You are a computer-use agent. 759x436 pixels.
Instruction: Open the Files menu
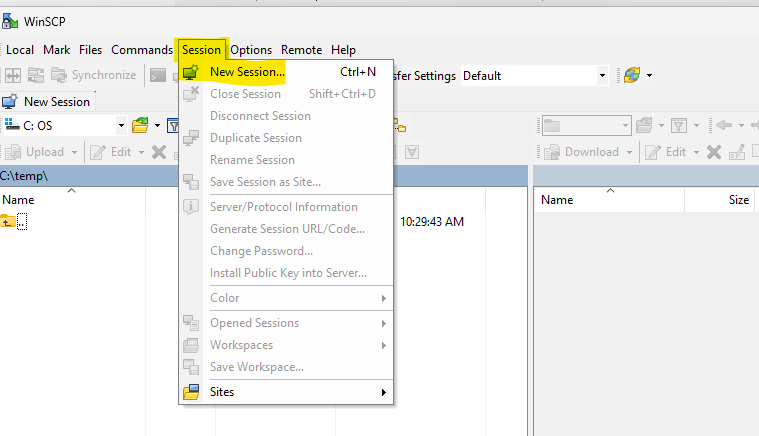coord(90,50)
